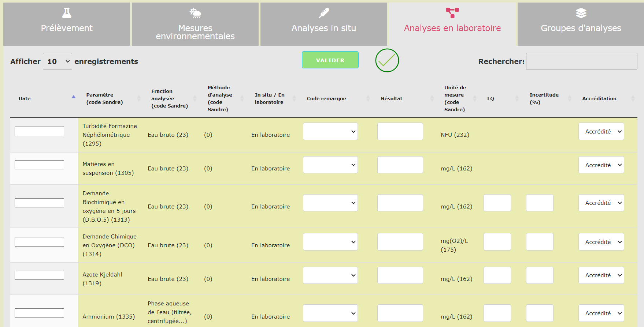
Task: Click the layers icon for Groupes d'analyses
Action: coord(581,13)
